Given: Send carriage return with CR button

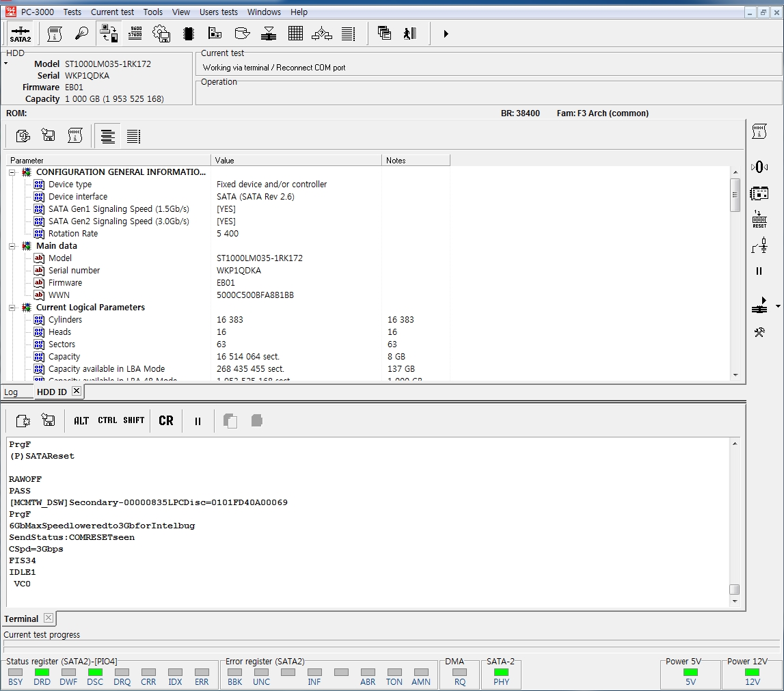Looking at the screenshot, I should [166, 421].
